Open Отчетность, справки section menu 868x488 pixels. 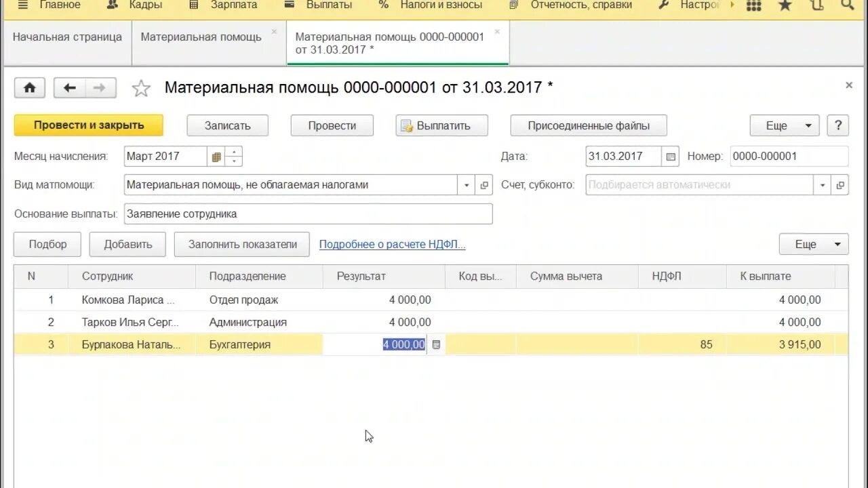(571, 5)
